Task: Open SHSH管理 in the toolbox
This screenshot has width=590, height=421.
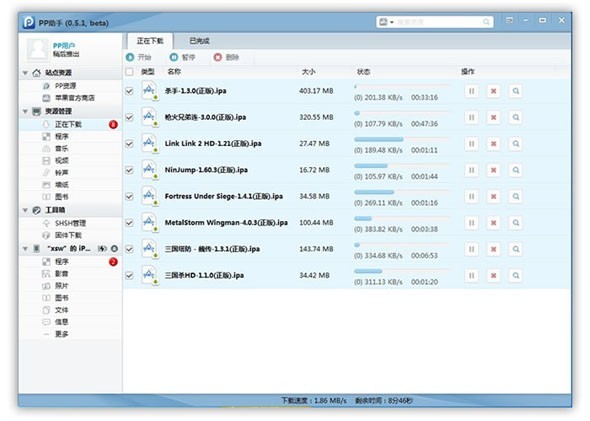Action: [70, 223]
